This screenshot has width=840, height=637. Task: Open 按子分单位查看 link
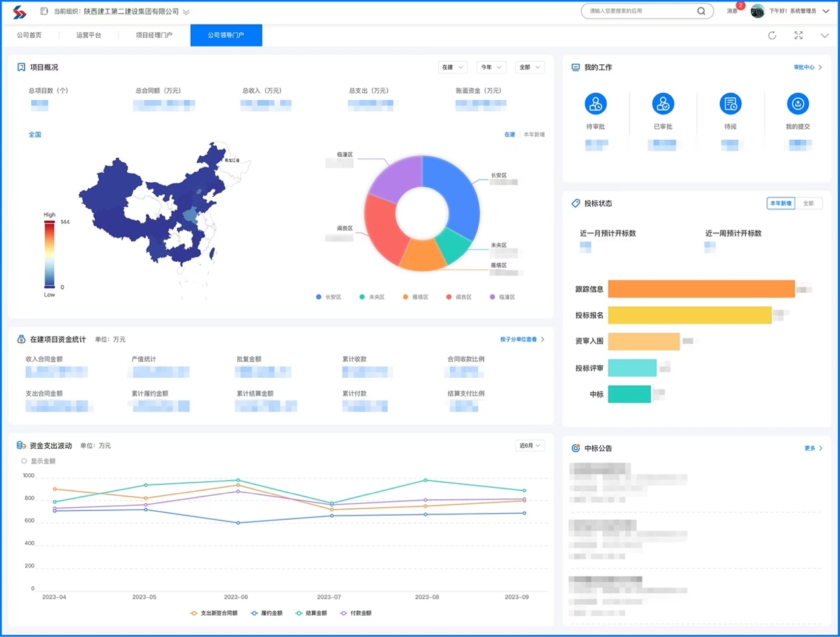(522, 339)
